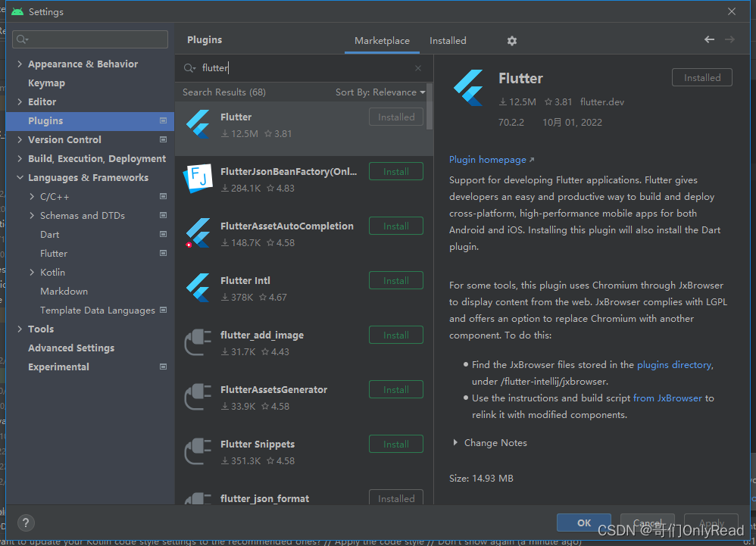Close the Settings dialog window
The height and width of the screenshot is (546, 756).
point(732,11)
